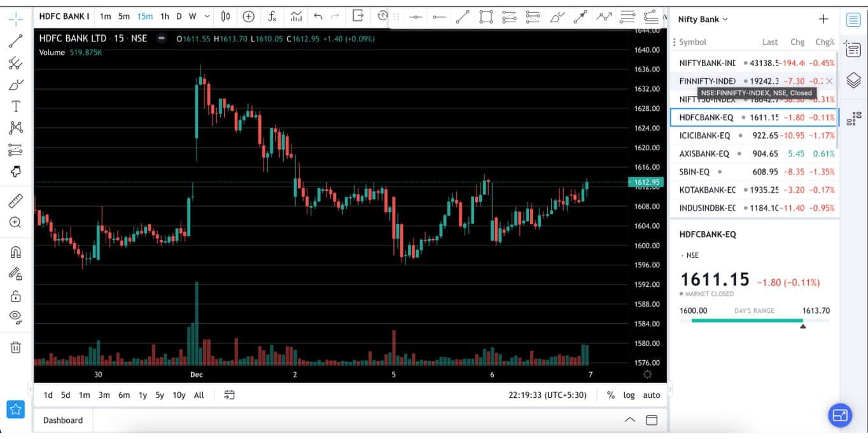This screenshot has height=439, width=868.
Task: Click the Undo button
Action: (318, 16)
